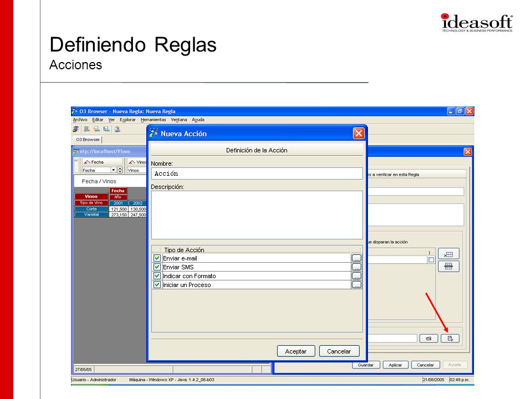532x399 pixels.
Task: Select the Varietal row header
Action: click(91, 214)
